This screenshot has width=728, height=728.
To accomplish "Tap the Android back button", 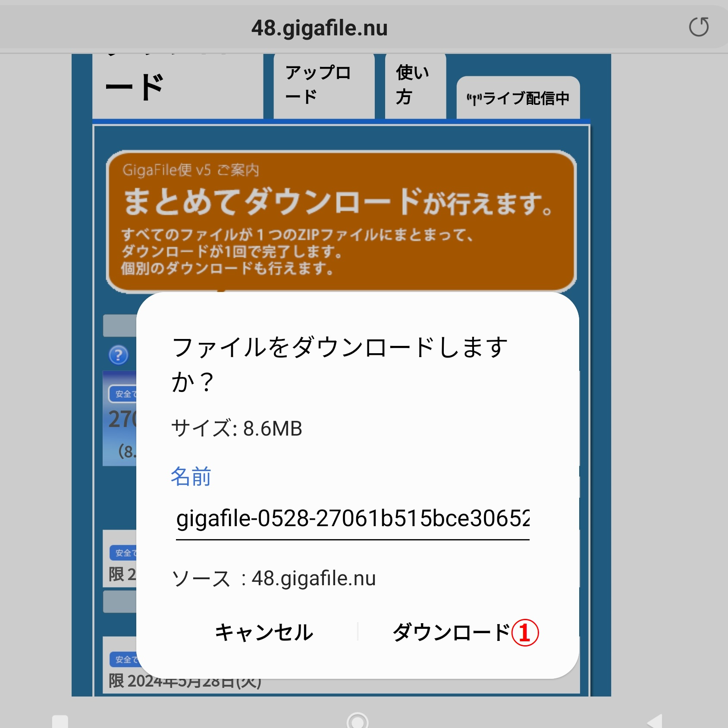I will [x=655, y=721].
